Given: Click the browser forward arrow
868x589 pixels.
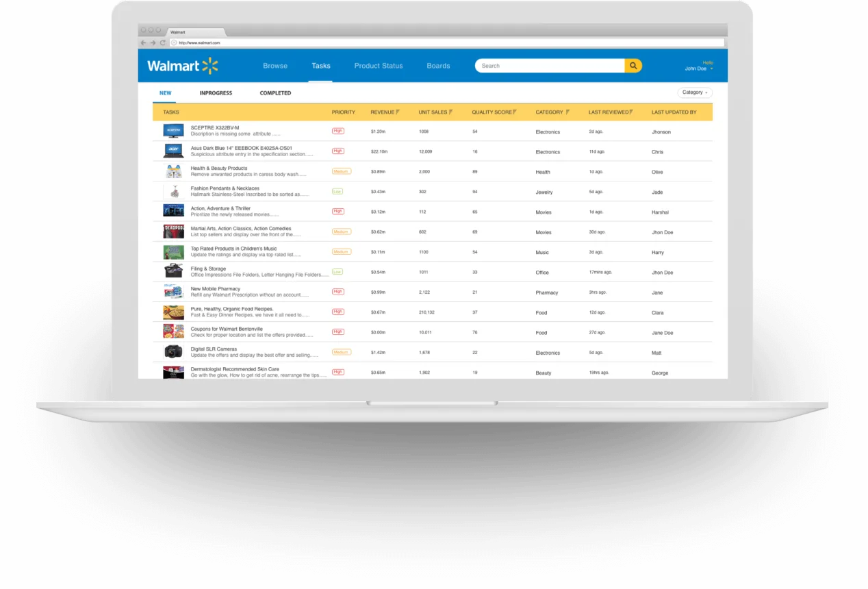Looking at the screenshot, I should pyautogui.click(x=153, y=42).
